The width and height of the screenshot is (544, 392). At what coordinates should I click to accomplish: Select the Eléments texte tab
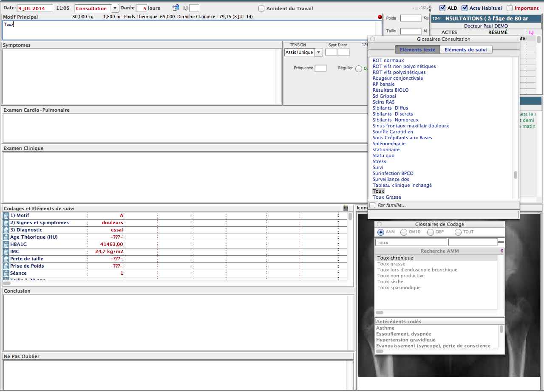point(417,50)
